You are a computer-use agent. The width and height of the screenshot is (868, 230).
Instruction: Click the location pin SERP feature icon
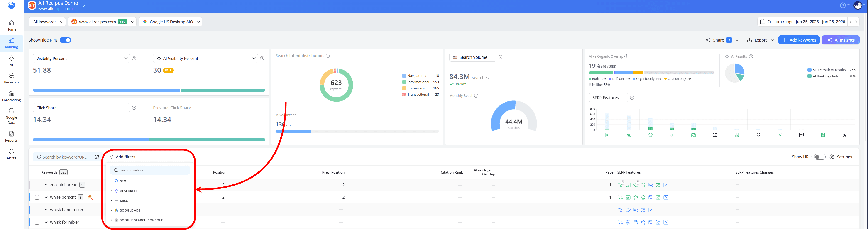click(758, 135)
